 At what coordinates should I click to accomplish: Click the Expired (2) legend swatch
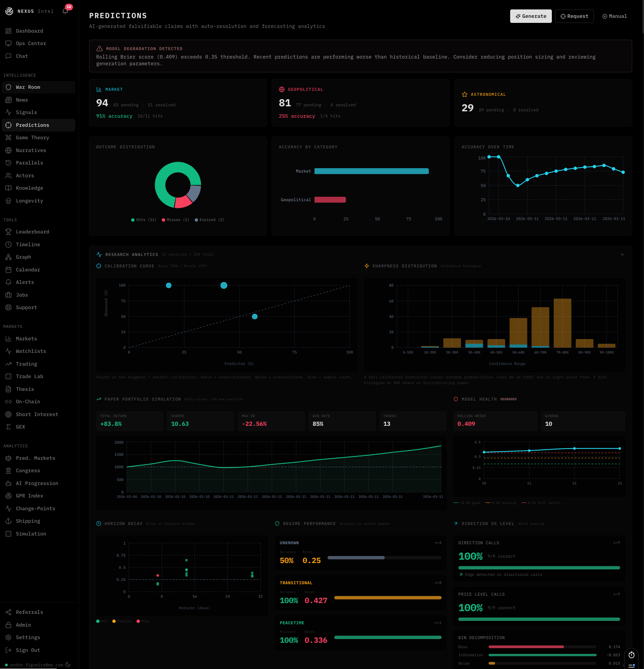[x=196, y=220]
